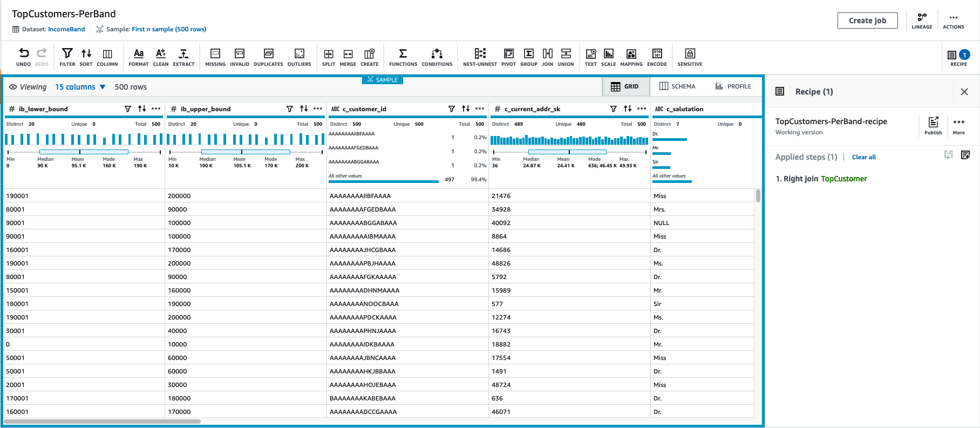Screen dimensions: 980x428
Task: Open the Group tool
Action: click(529, 57)
